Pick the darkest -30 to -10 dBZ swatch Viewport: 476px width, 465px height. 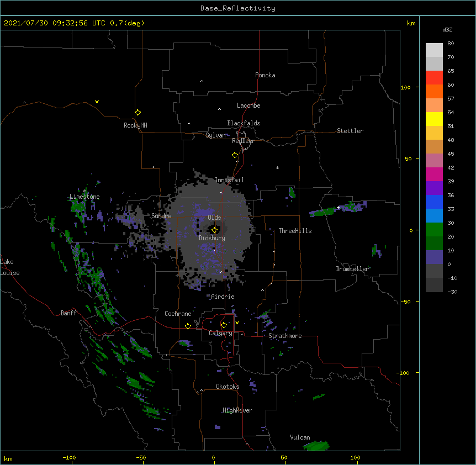(434, 285)
